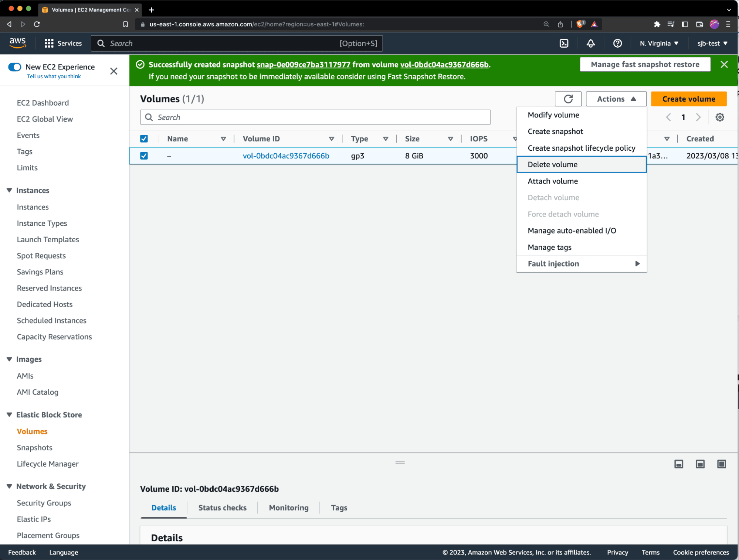Open the browser hamburger menu
Viewport: 739px width, 560px height.
(728, 24)
